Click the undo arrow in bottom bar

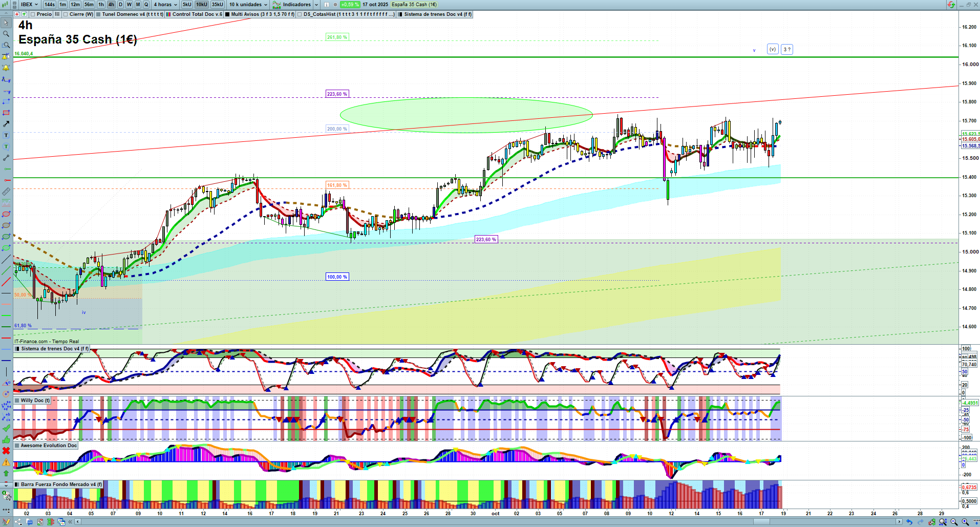pyautogui.click(x=909, y=522)
